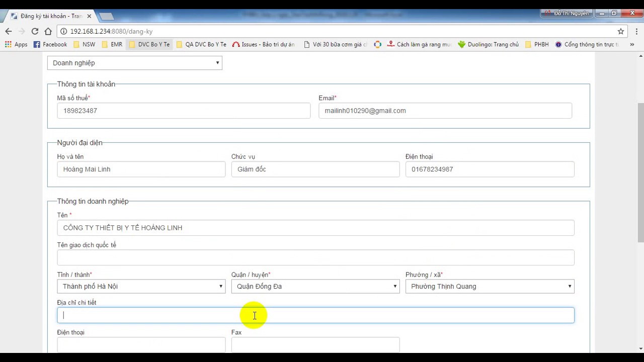The image size is (644, 362).
Task: Open the PHBH bookmark folder
Action: (x=537, y=44)
